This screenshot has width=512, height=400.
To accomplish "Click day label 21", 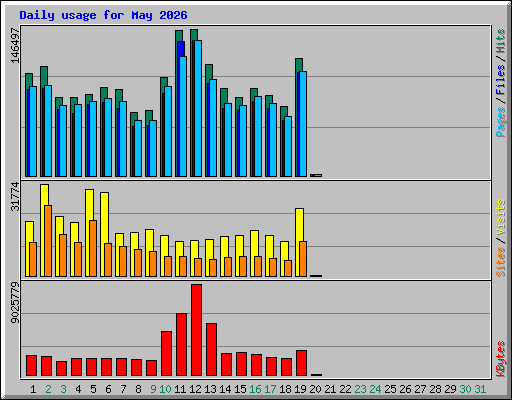I will [330, 389].
